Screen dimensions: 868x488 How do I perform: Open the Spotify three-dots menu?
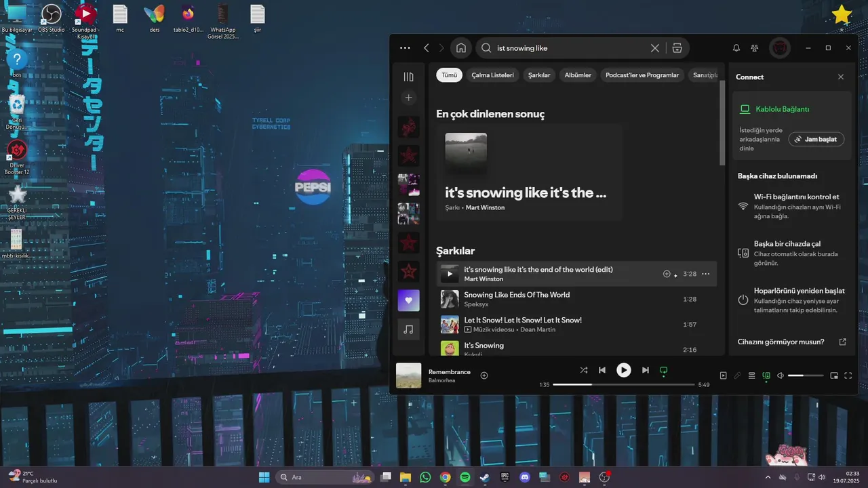click(405, 48)
